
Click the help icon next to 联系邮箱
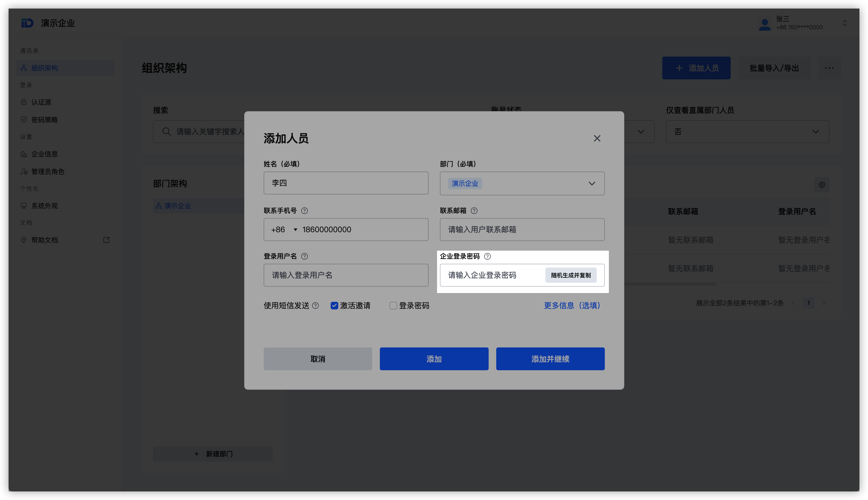coord(474,211)
